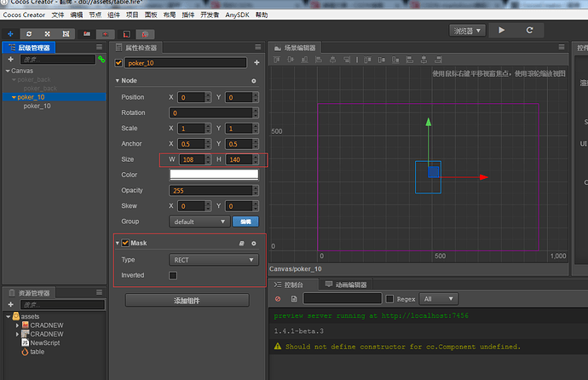Click the 添加组件 button

click(187, 301)
